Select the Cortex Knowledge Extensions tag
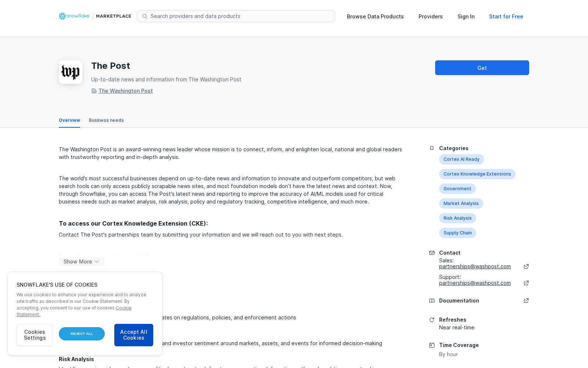 coord(477,174)
